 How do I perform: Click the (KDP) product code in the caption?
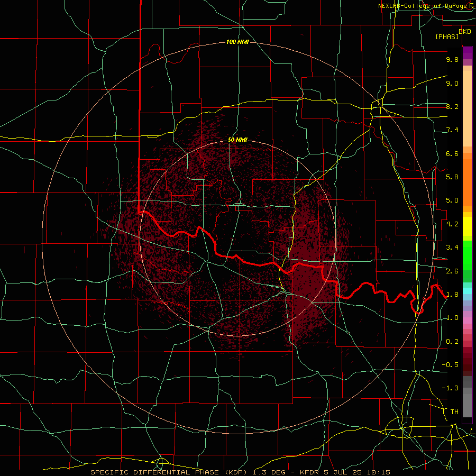click(x=237, y=472)
